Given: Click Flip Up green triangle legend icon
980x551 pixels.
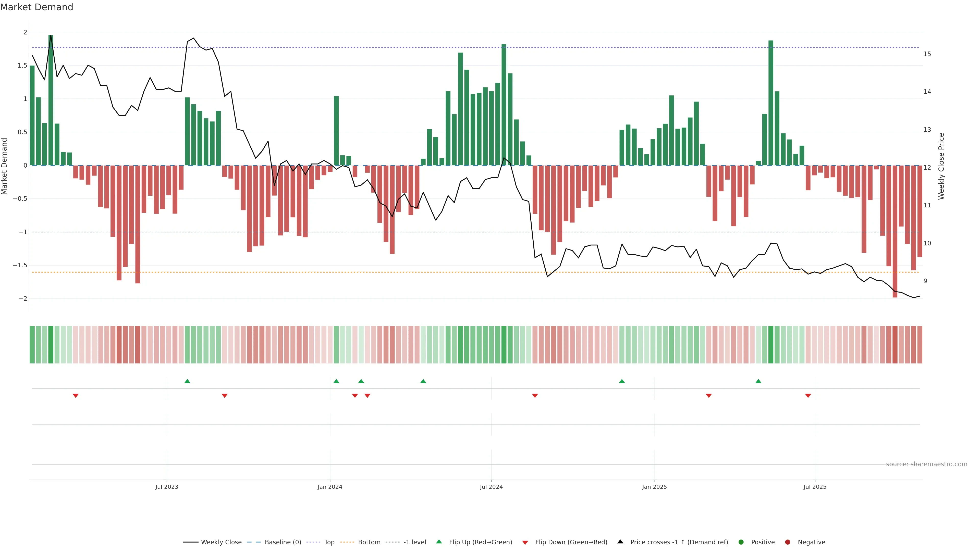Looking at the screenshot, I should (439, 542).
